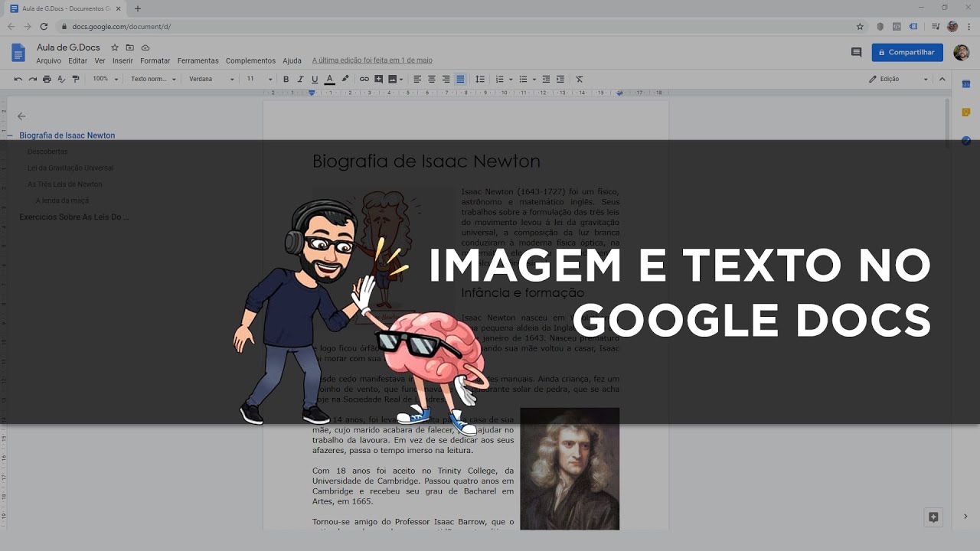Open the Inserir menu
The width and height of the screenshot is (980, 551).
pyautogui.click(x=122, y=60)
